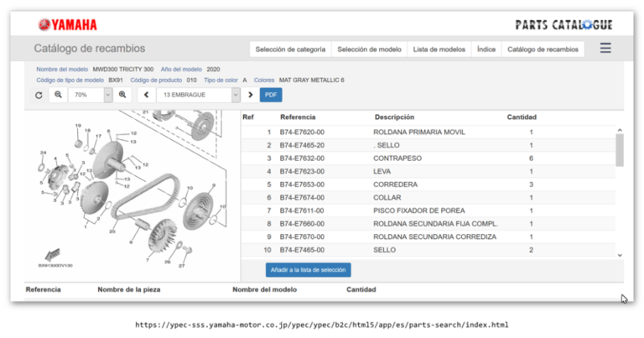Open the hamburger menu
The width and height of the screenshot is (644, 338).
(x=605, y=49)
